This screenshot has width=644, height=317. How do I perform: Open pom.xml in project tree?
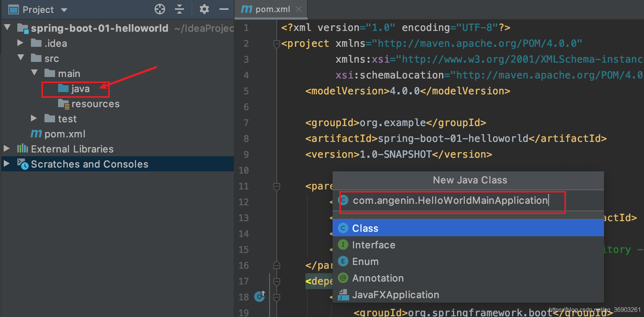(58, 134)
